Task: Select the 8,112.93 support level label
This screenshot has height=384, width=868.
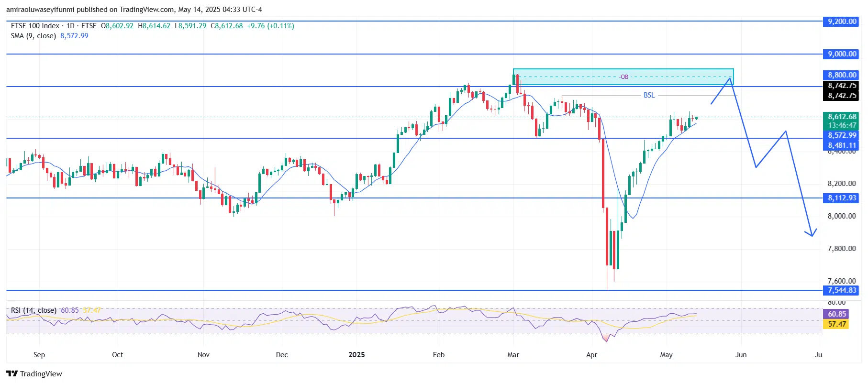Action: click(x=841, y=198)
